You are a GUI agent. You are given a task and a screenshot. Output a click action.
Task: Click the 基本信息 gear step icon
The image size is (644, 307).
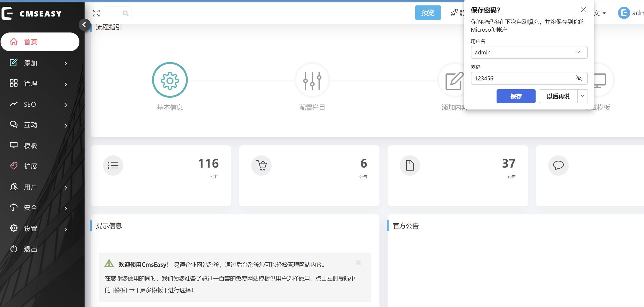(x=170, y=80)
